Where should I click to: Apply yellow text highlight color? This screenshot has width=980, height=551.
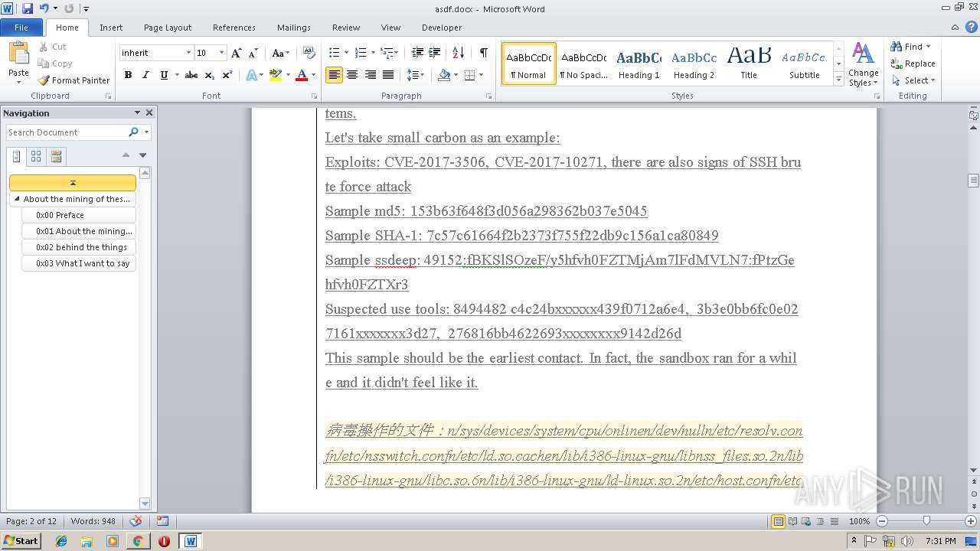275,75
